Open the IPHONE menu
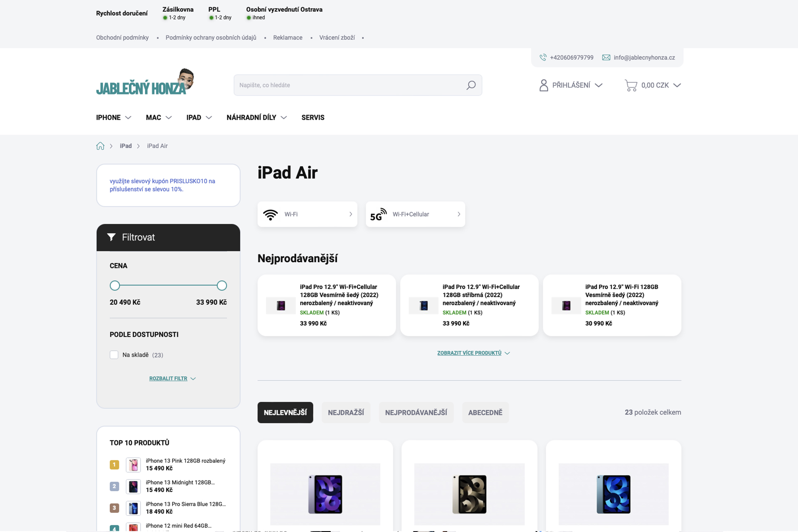The image size is (798, 532). tap(108, 118)
